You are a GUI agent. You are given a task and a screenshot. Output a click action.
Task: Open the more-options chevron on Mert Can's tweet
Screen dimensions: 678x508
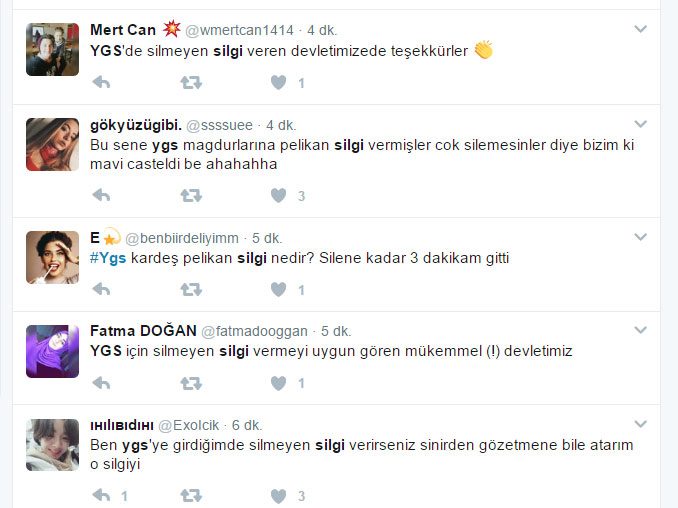click(640, 29)
